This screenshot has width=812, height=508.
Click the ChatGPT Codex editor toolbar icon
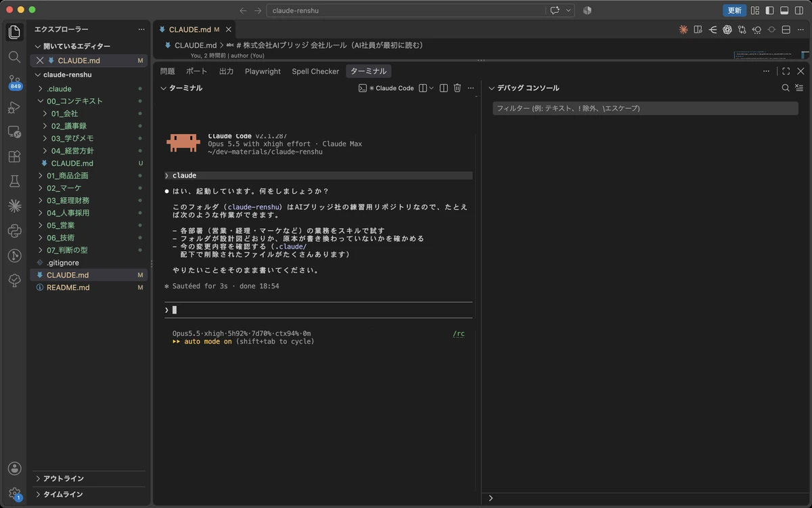pos(727,30)
